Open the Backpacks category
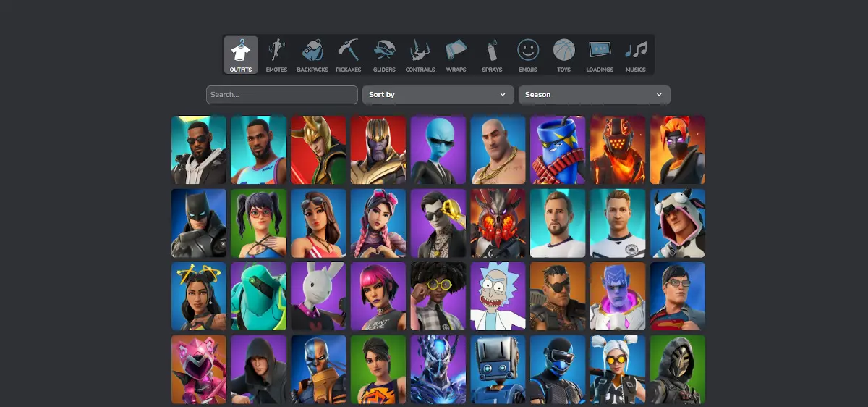Screen dimensions: 868x407 tap(312, 55)
